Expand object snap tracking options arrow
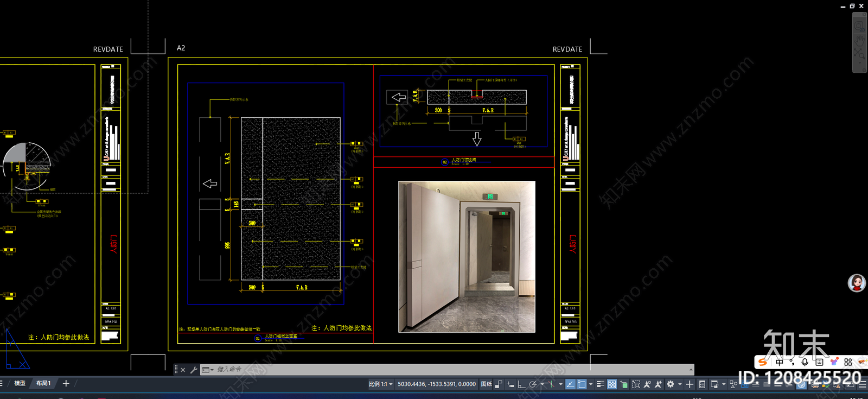868x399 pixels. click(x=560, y=384)
